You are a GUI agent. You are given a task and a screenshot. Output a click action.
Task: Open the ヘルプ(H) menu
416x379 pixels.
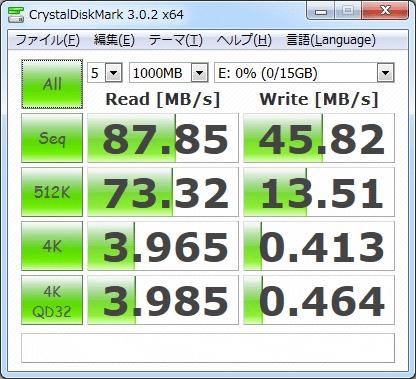click(x=244, y=40)
